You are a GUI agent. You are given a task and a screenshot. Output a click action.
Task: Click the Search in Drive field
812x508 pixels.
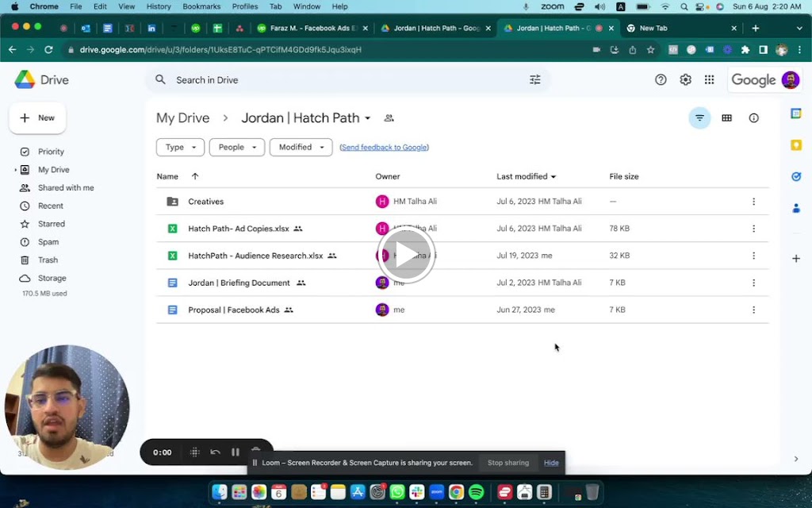tap(347, 80)
